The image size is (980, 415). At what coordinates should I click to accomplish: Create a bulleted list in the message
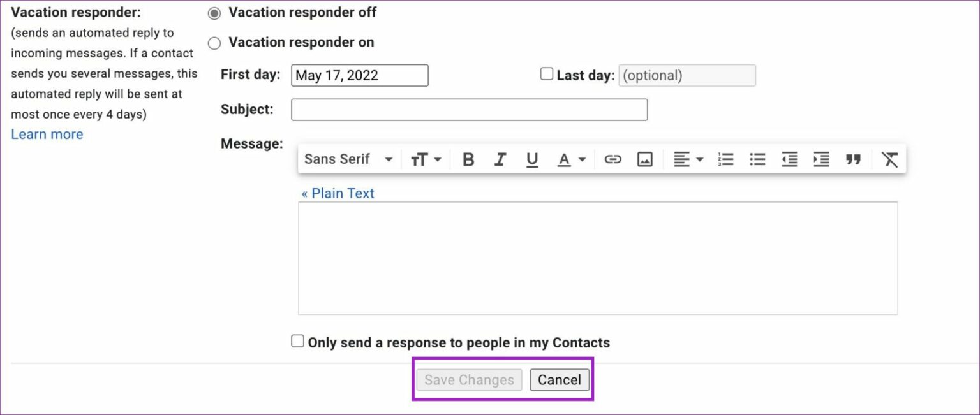pyautogui.click(x=757, y=159)
